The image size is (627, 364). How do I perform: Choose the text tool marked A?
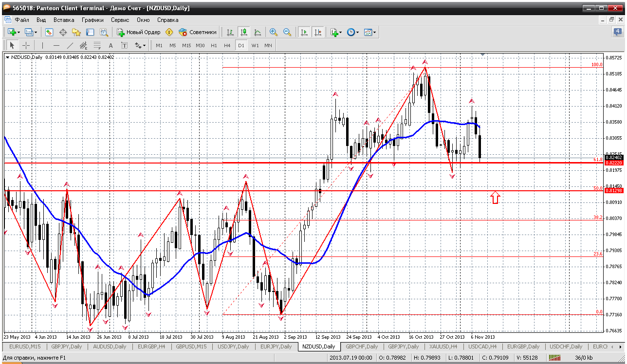111,45
